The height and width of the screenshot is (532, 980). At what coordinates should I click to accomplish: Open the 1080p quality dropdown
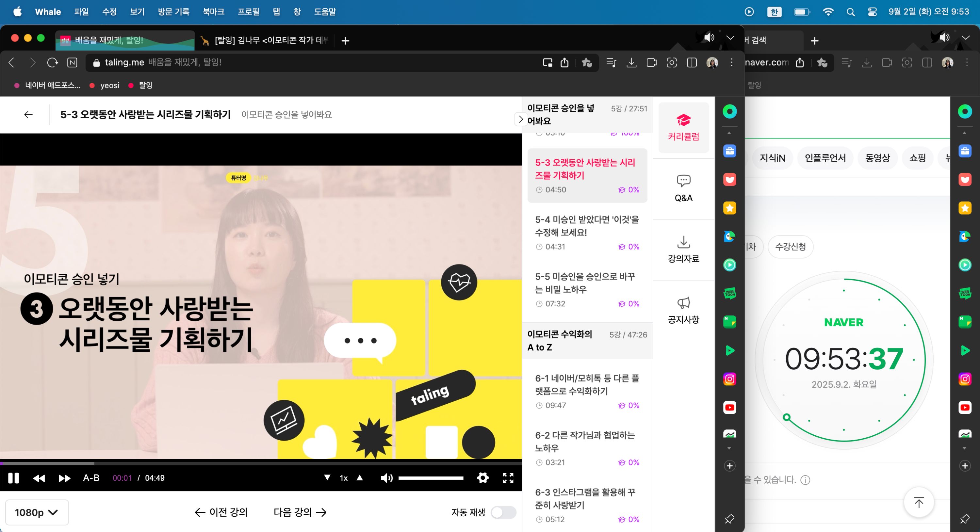click(x=37, y=512)
